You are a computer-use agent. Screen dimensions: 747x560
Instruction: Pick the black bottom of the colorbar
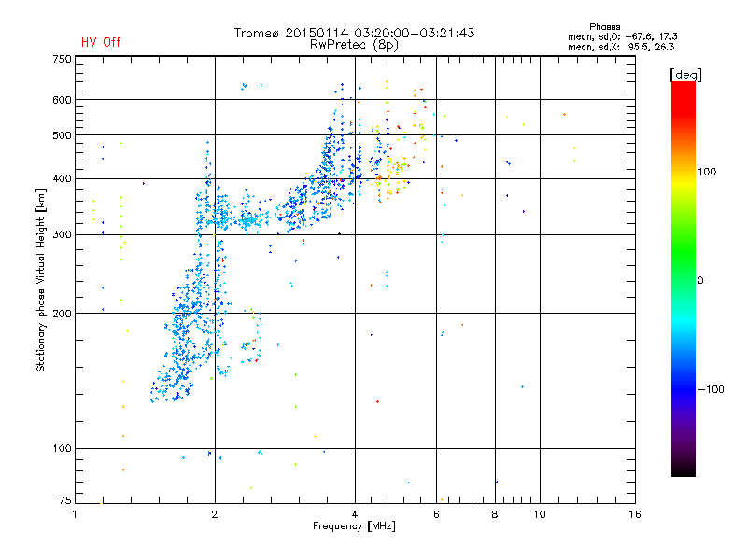(x=683, y=471)
